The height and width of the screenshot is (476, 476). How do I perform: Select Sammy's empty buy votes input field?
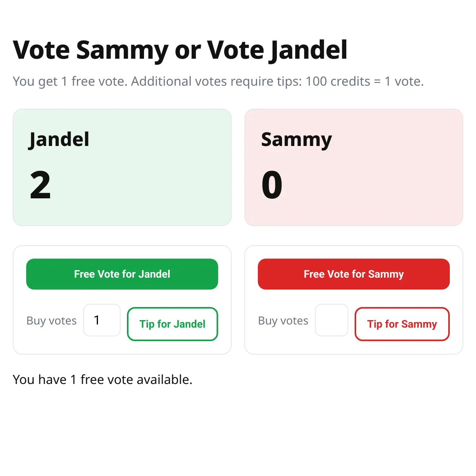(332, 320)
